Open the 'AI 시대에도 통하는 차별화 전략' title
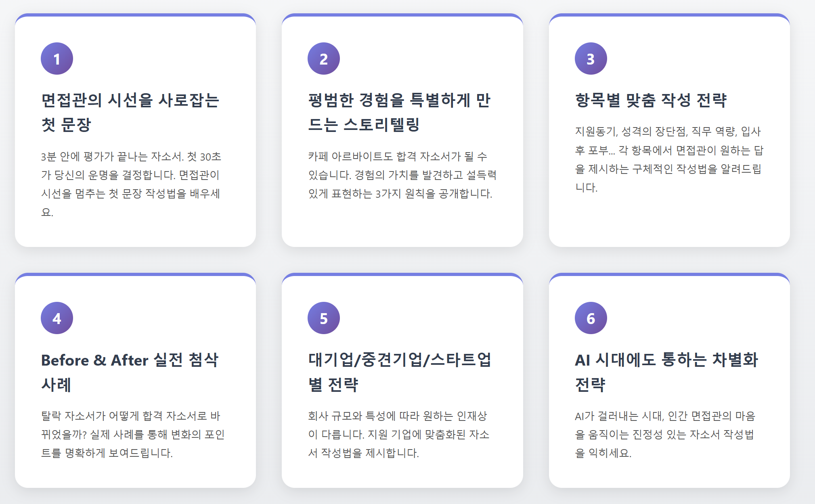Screen dimensions: 815x504 coord(666,372)
